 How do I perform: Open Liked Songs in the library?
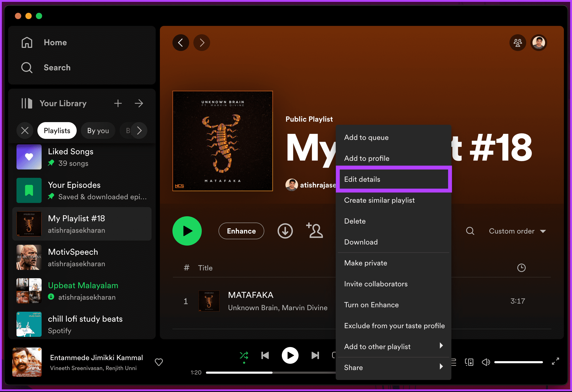point(82,157)
